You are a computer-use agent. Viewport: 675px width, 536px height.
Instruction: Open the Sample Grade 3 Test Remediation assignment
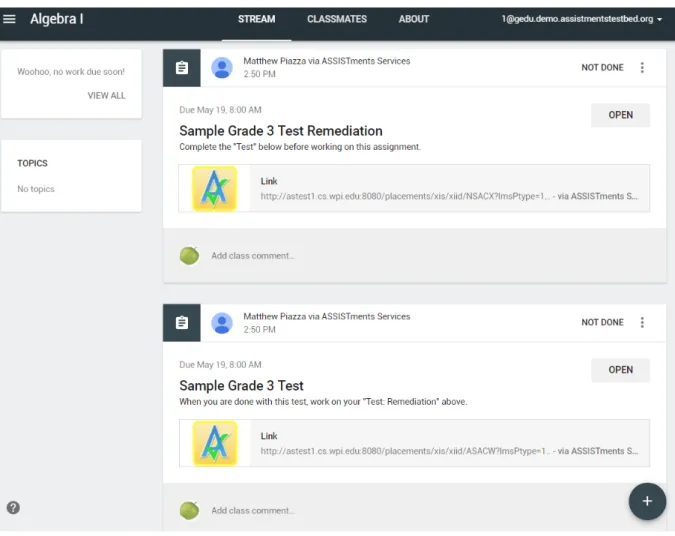click(x=620, y=115)
